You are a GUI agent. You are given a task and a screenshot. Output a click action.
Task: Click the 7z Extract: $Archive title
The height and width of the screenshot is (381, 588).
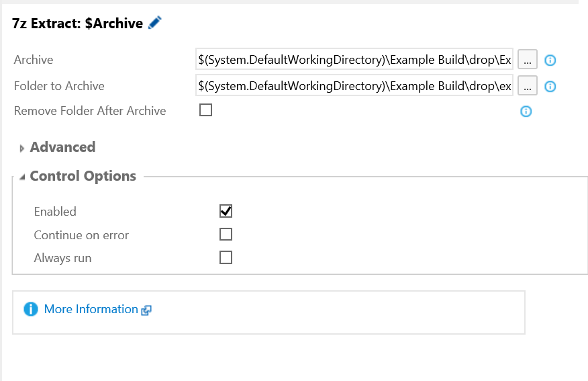point(77,24)
